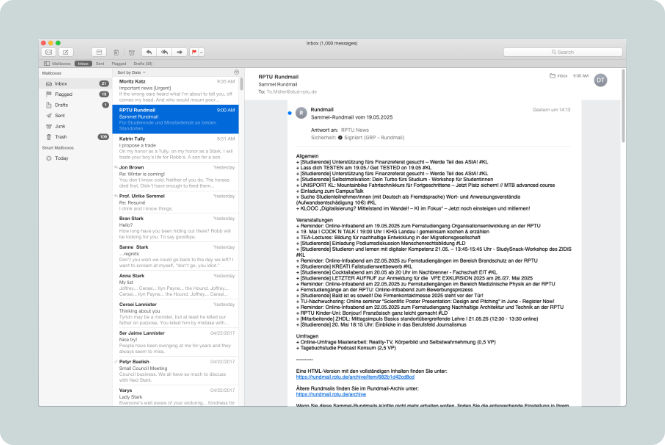The height and width of the screenshot is (445, 665).
Task: Click the Reply All button
Action: click(164, 51)
